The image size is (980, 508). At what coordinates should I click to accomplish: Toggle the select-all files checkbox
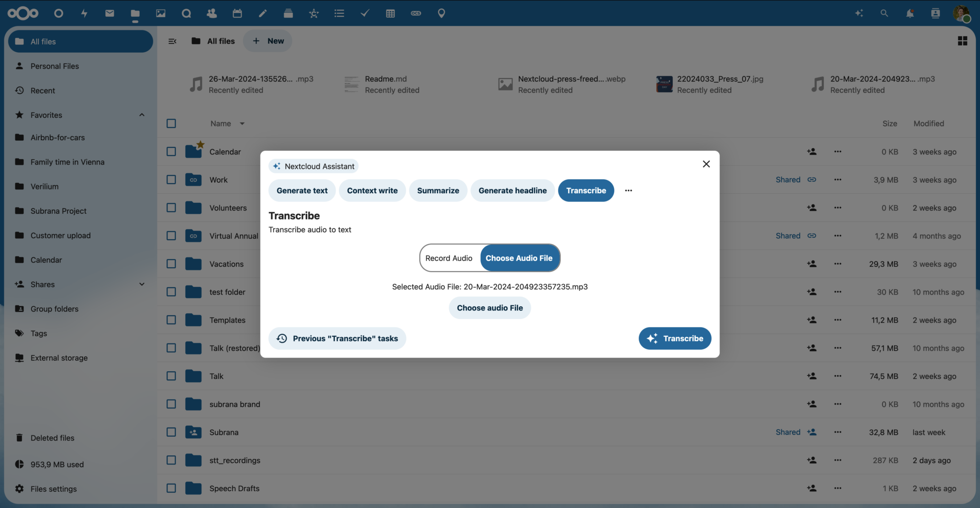coord(171,123)
